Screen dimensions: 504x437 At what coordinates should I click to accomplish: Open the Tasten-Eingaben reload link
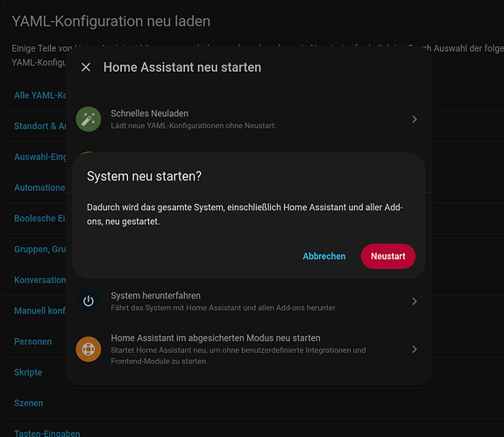[x=47, y=433]
